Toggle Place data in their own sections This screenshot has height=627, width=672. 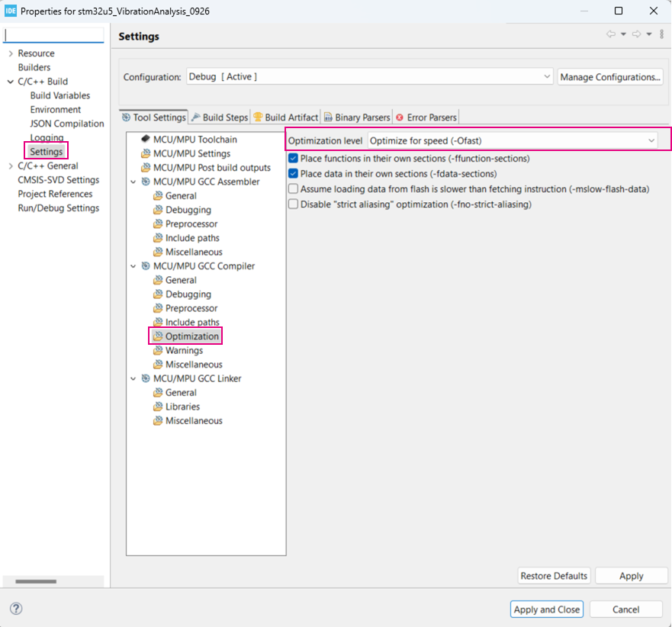(x=293, y=174)
